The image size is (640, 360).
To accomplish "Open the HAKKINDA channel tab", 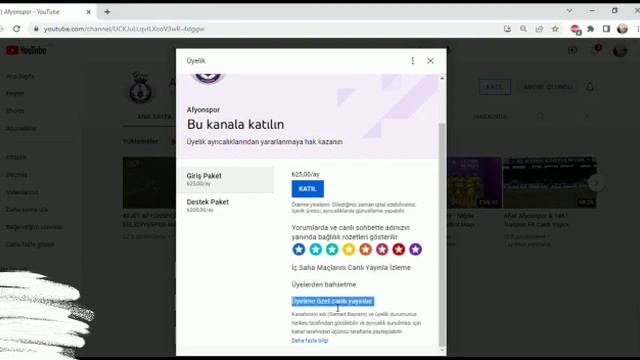I will click(x=490, y=117).
